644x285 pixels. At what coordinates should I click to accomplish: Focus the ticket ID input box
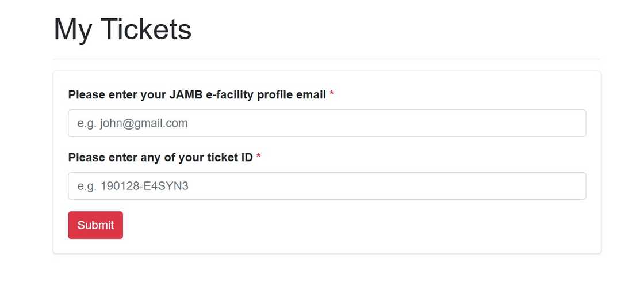(327, 186)
